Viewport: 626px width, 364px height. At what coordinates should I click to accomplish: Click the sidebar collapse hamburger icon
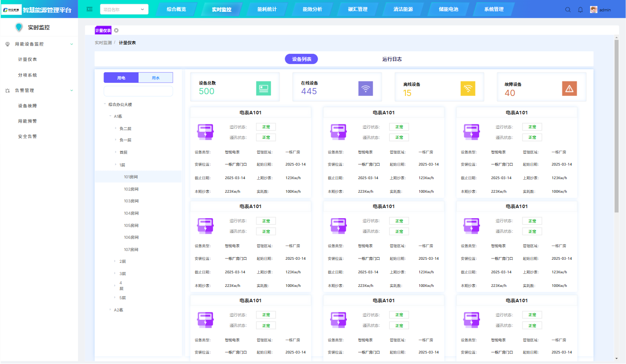coord(89,9)
